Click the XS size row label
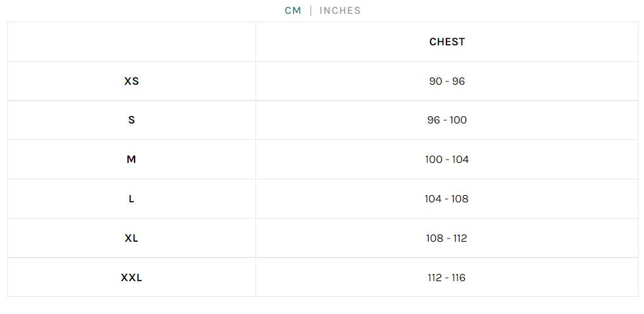The width and height of the screenshot is (644, 314). (x=131, y=81)
